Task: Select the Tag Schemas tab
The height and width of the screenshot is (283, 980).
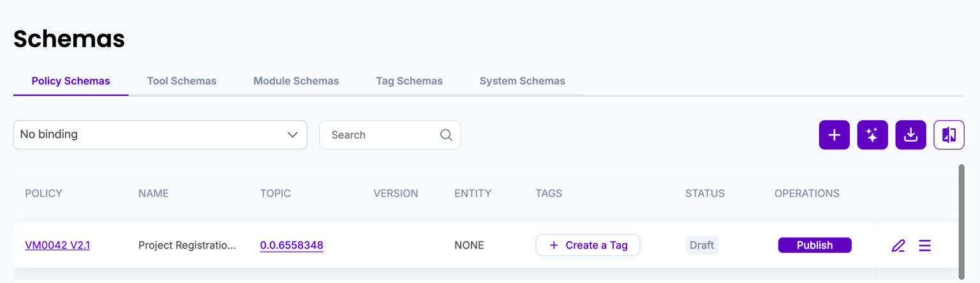Action: [x=409, y=81]
